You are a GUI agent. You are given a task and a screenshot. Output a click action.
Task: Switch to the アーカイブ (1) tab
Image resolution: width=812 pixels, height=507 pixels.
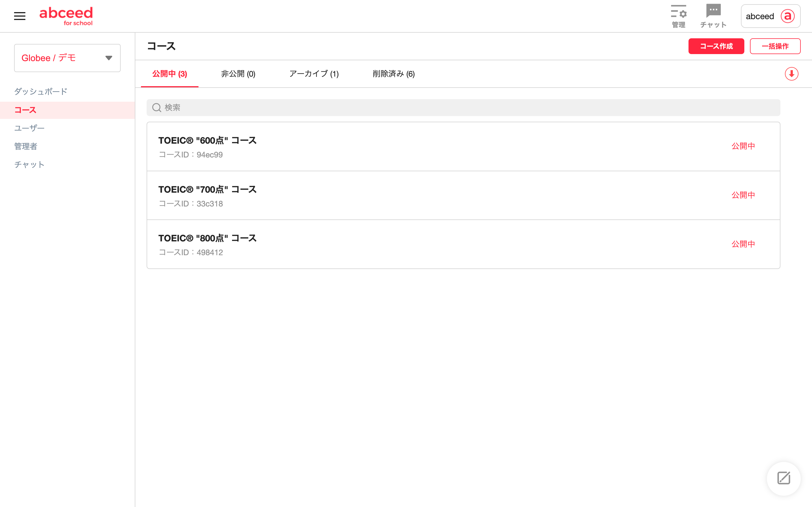314,74
